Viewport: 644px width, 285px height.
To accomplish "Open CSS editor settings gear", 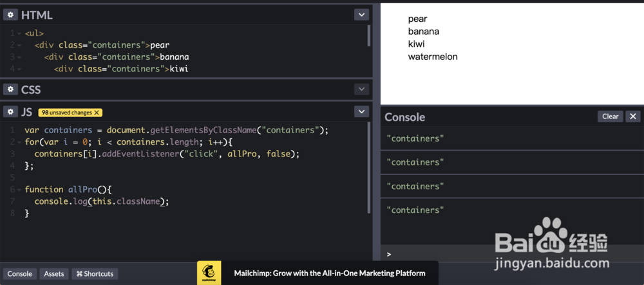I will click(x=11, y=89).
